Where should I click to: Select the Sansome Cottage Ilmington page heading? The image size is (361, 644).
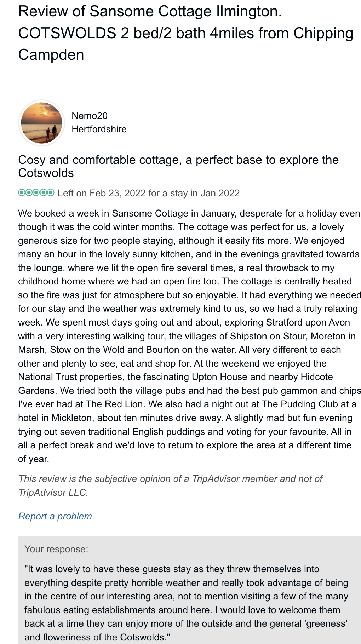150,11
